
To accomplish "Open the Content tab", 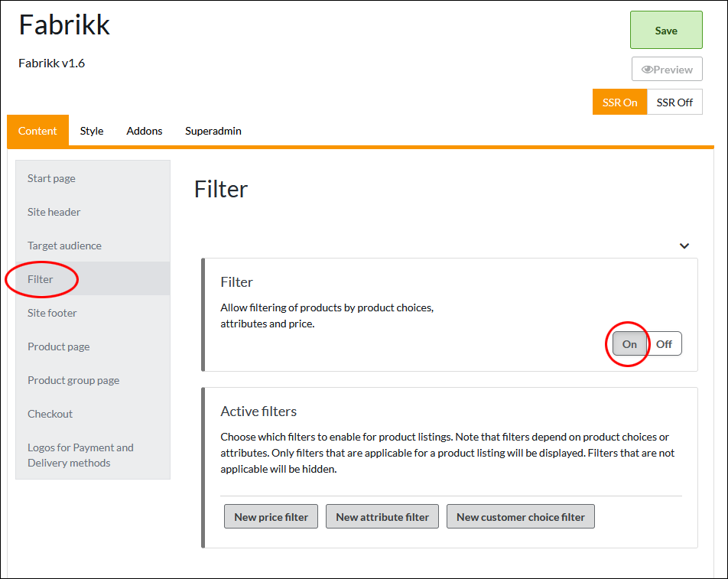I will pos(37,131).
